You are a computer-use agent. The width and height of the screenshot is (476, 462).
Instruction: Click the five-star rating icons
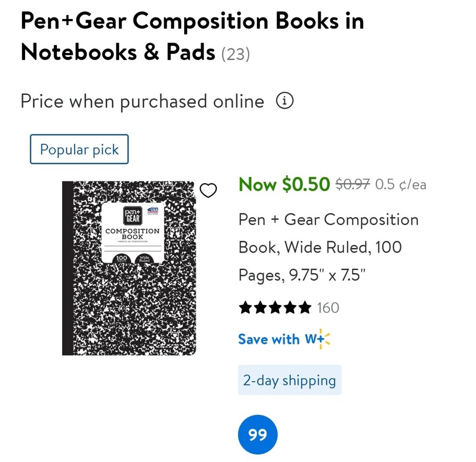(275, 307)
